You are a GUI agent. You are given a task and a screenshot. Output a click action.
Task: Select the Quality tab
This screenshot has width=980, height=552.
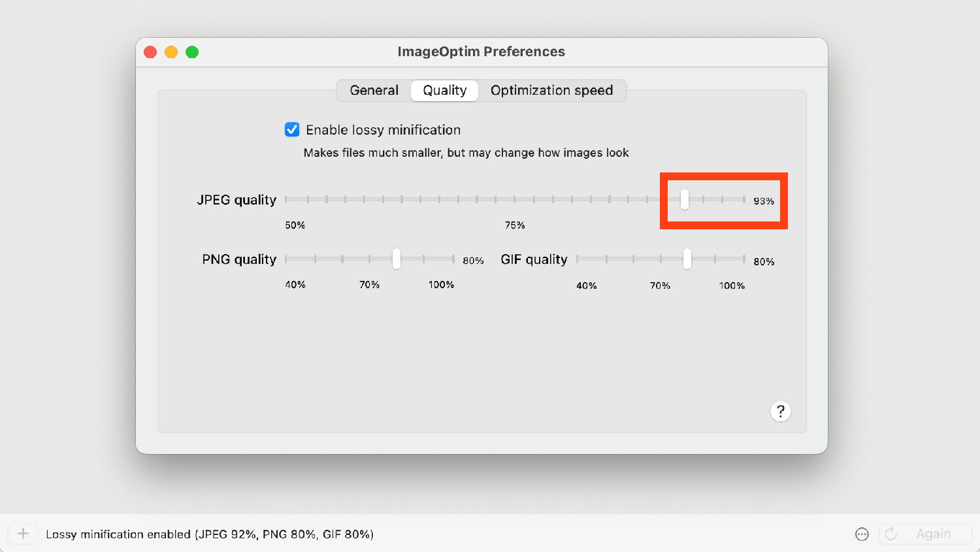pos(444,91)
